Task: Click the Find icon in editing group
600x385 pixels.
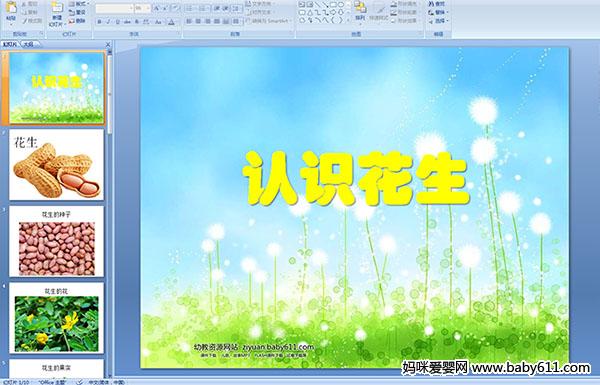Action: tap(438, 4)
